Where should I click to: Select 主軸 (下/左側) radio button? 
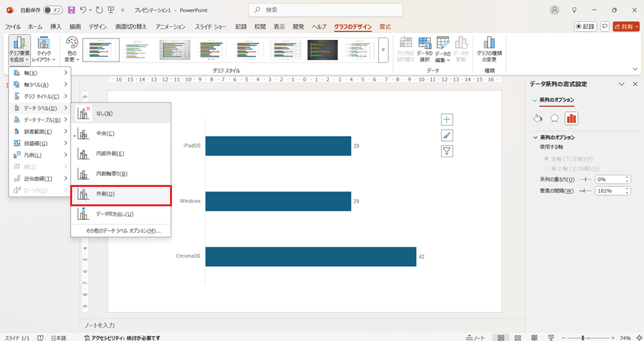(x=546, y=159)
